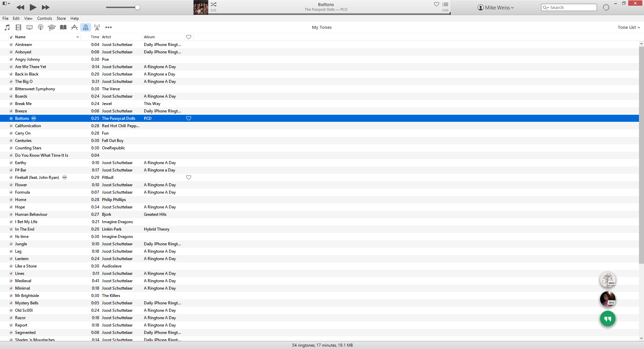Uncheck the Californication checkbox
The width and height of the screenshot is (644, 349).
pos(11,126)
